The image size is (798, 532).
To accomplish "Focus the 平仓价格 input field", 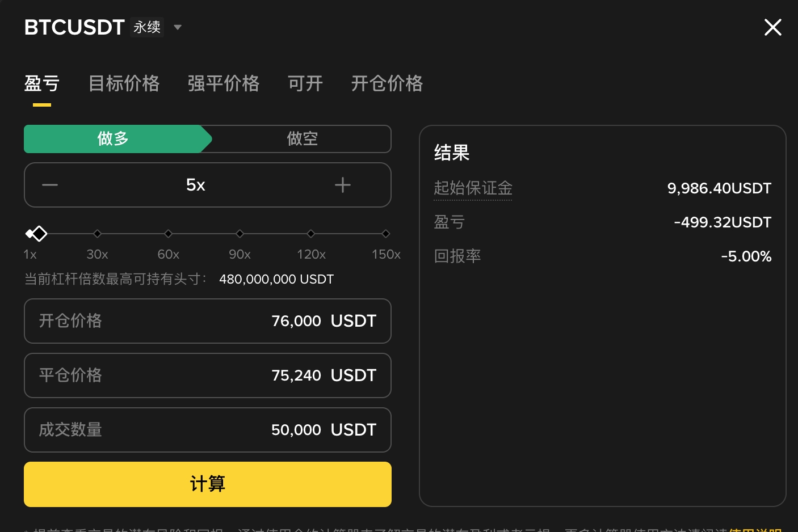I will tap(208, 375).
